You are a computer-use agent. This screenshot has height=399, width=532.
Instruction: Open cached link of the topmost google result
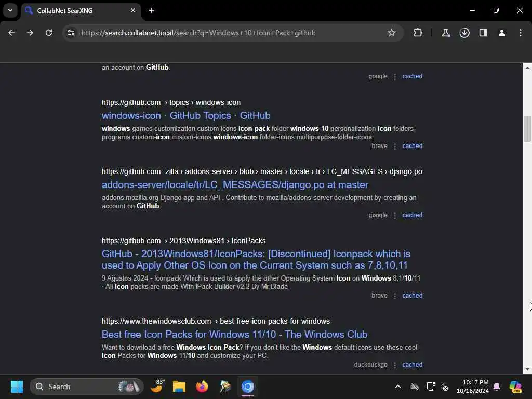point(412,76)
